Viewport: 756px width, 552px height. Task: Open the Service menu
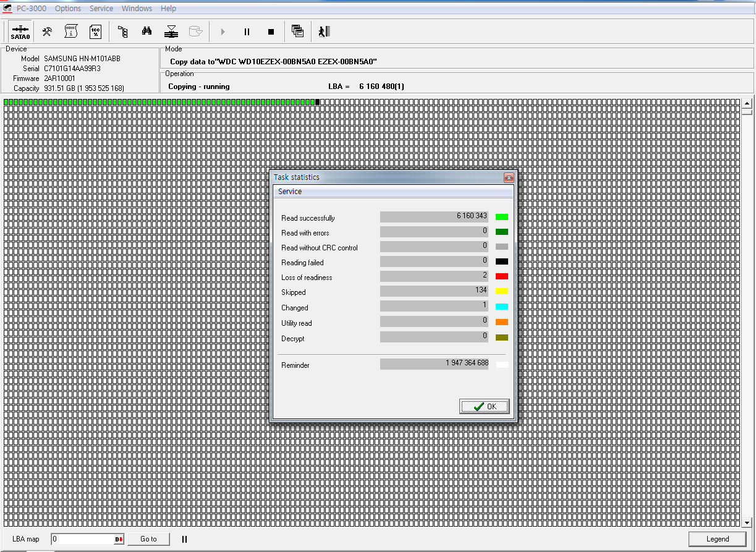click(101, 9)
